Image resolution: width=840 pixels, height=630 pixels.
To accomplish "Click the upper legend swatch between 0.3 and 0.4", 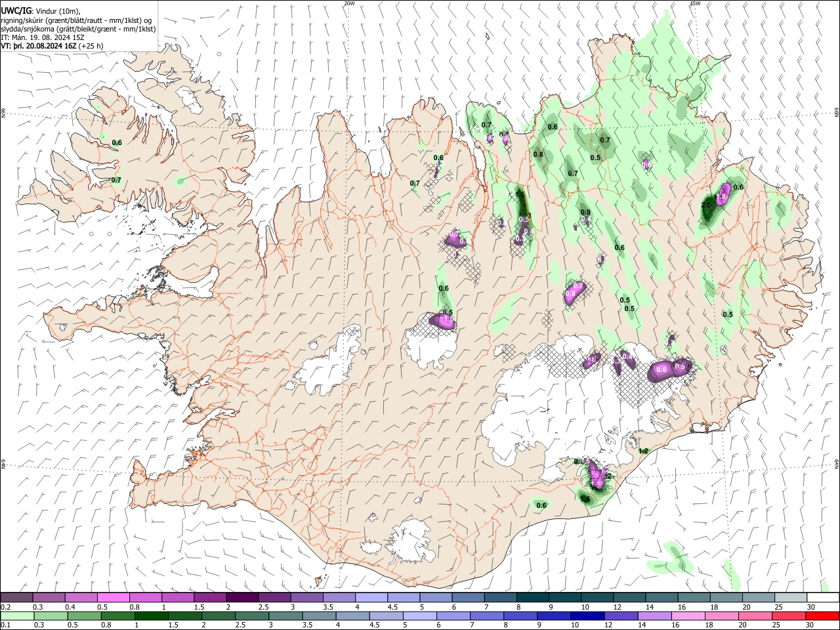I will 49,597.
